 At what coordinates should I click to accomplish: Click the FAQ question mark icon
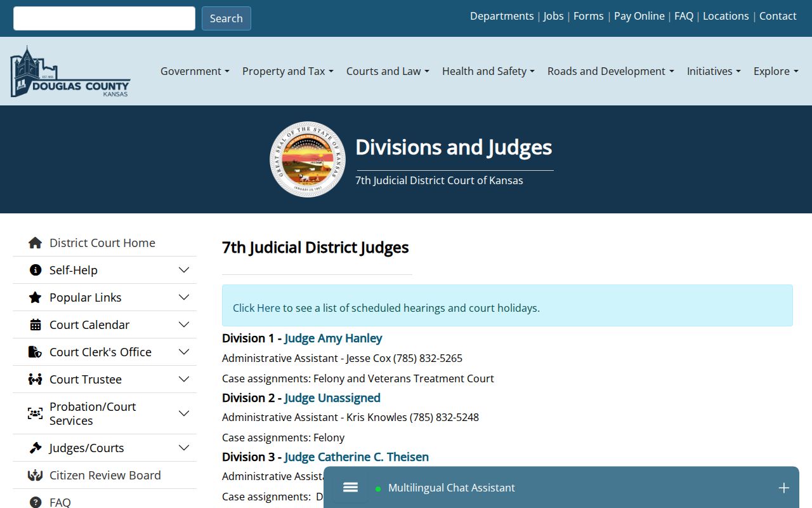click(x=36, y=502)
